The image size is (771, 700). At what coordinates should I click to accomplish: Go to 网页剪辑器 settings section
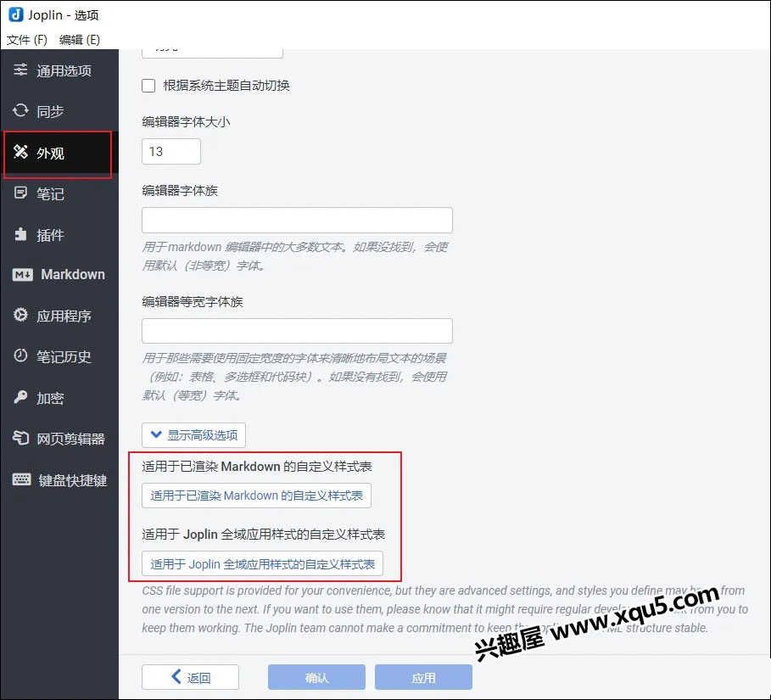59,439
